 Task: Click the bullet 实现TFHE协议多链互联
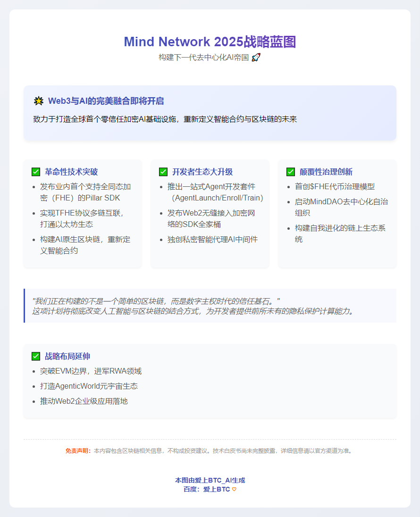pyautogui.click(x=82, y=218)
